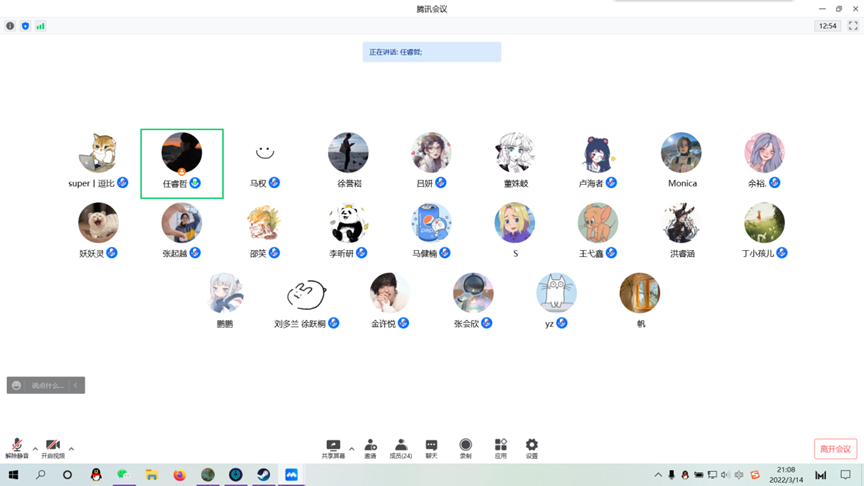864x486 pixels.
Task: Start recording with the 录制 icon
Action: [465, 446]
